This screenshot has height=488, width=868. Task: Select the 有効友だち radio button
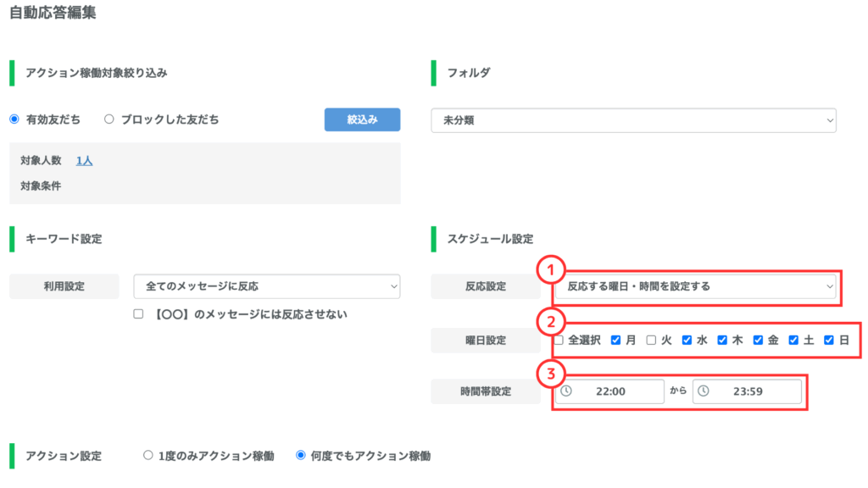[x=14, y=119]
